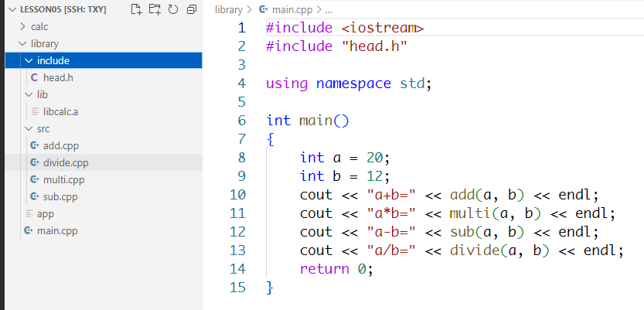Click on <iostream> in line 1
Viewport: 644px width, 310px height.
[x=383, y=28]
